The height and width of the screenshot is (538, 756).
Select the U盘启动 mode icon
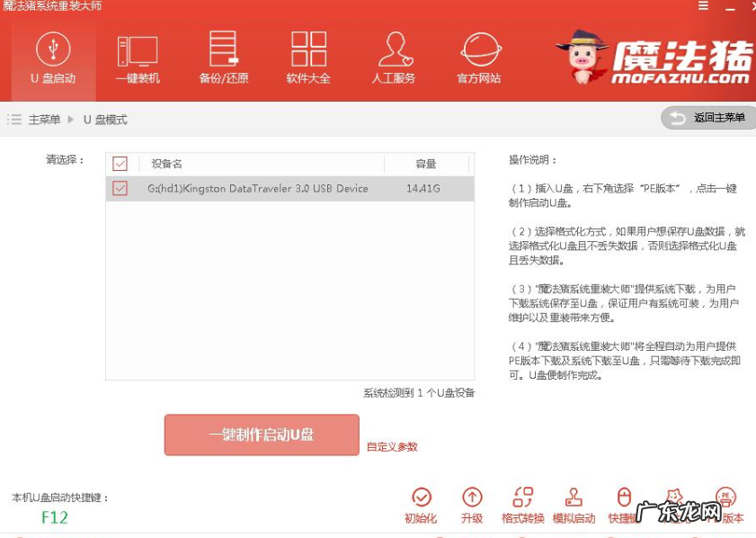[x=51, y=56]
